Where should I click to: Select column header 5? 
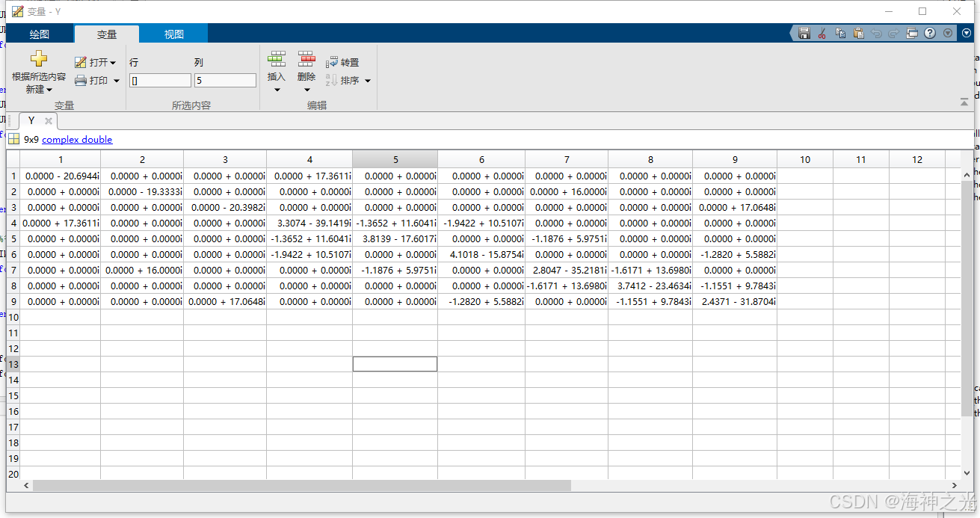(x=395, y=159)
